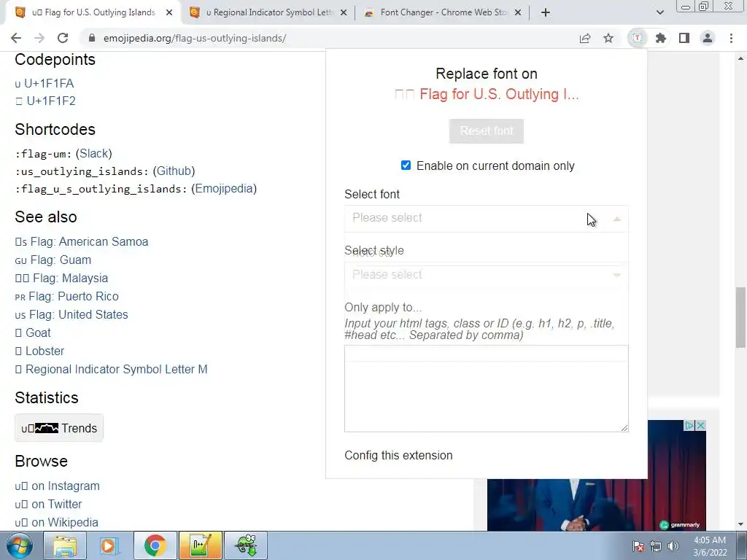Open the Lobster emoji link

(x=39, y=351)
